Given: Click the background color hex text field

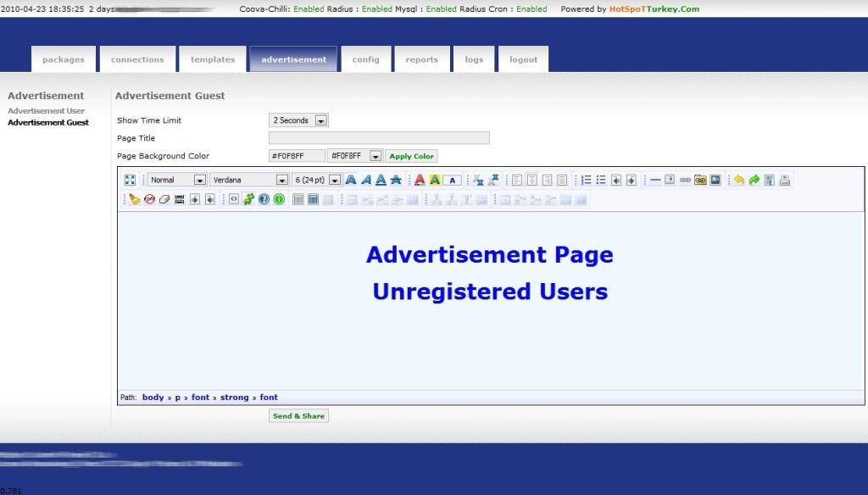Looking at the screenshot, I should click(x=297, y=156).
